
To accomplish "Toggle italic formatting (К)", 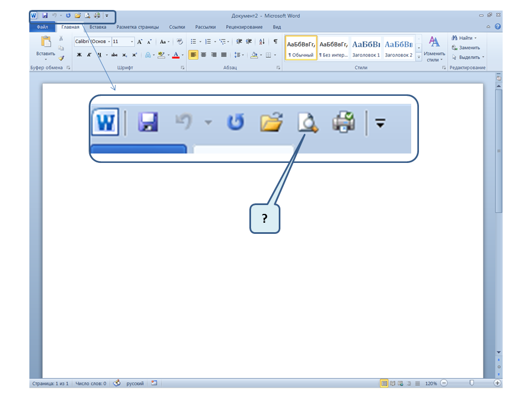I will (89, 55).
